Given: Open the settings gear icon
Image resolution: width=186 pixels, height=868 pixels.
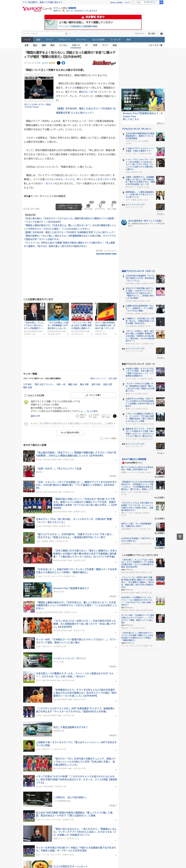Looking at the screenshot, I should point(161,34).
